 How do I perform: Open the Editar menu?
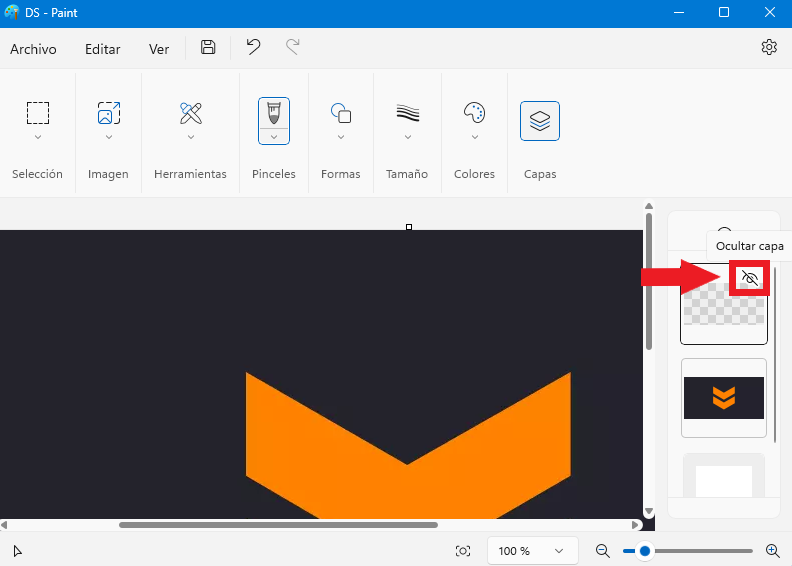(x=103, y=49)
